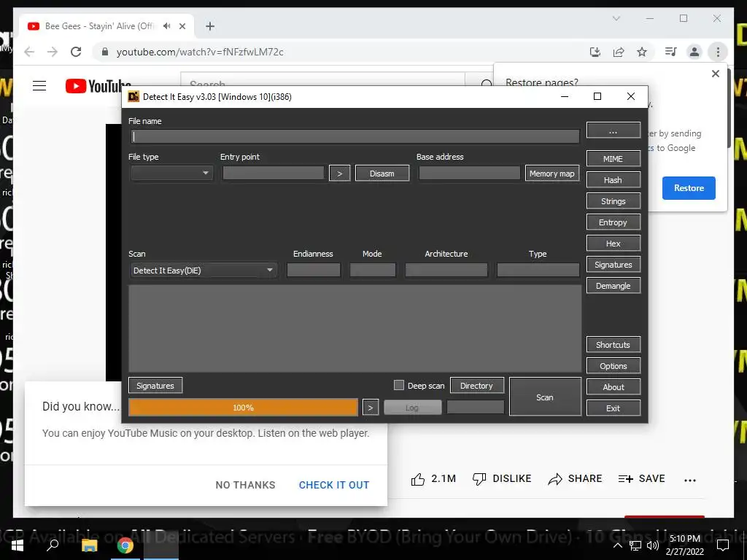
Task: Expand the Scan engine dropdown
Action: point(204,271)
